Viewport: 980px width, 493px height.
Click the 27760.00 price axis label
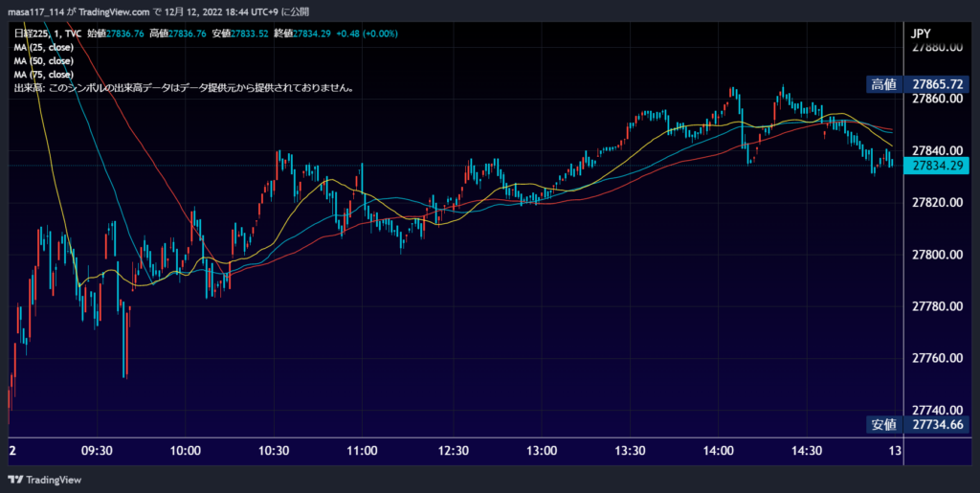pos(937,358)
